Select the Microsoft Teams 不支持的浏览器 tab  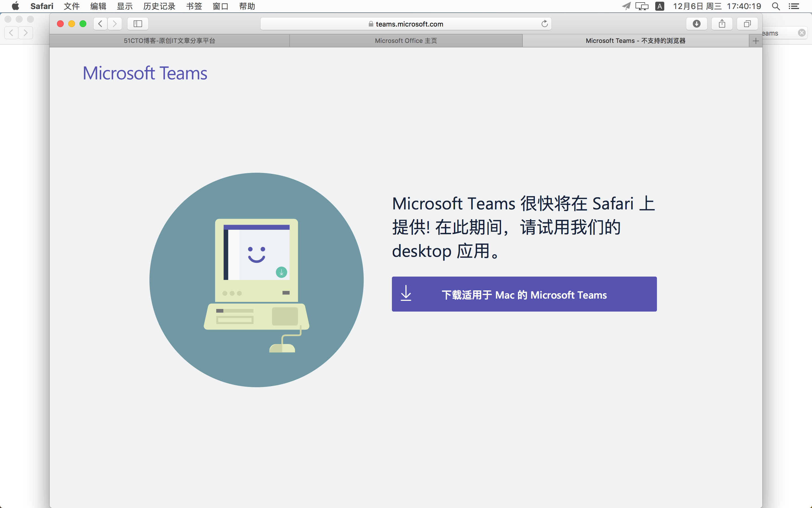636,41
